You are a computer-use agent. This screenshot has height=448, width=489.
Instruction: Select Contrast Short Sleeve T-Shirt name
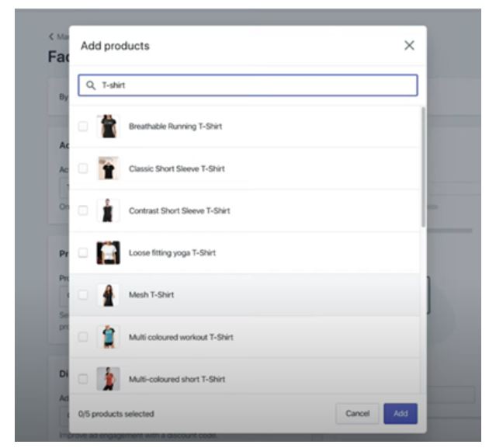pyautogui.click(x=179, y=211)
